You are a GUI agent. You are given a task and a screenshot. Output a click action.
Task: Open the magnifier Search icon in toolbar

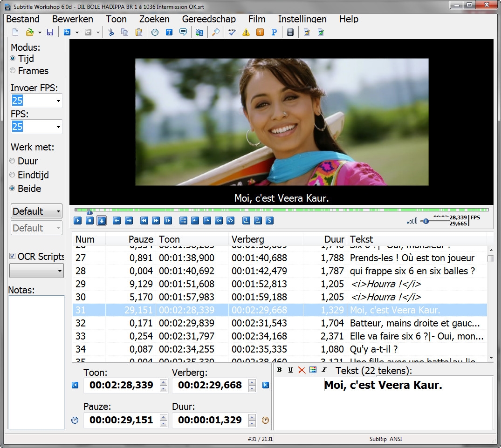(215, 32)
